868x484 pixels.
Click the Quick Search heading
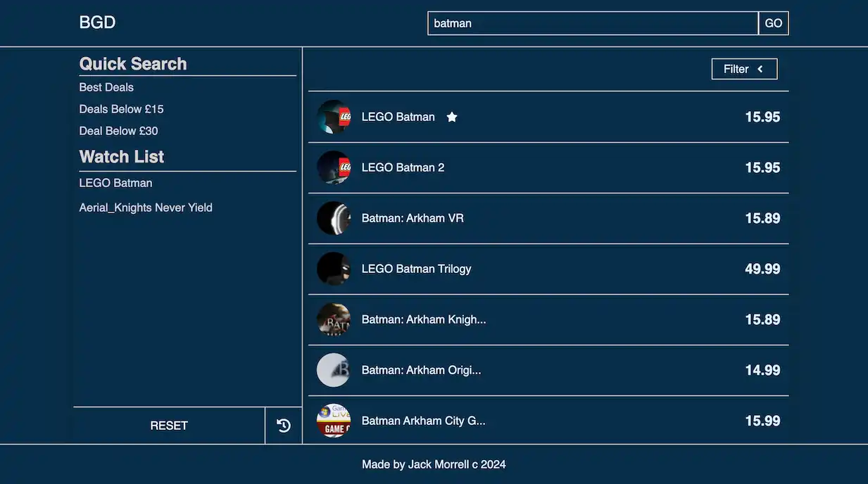pyautogui.click(x=133, y=63)
